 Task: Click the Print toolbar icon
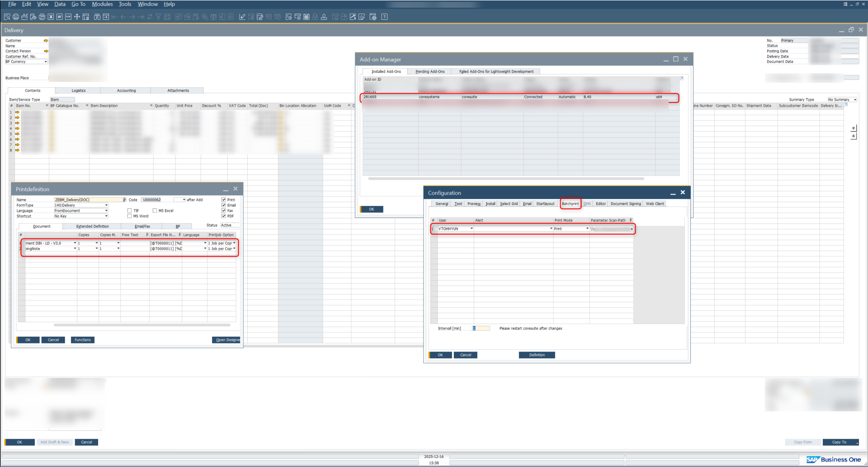[16, 17]
